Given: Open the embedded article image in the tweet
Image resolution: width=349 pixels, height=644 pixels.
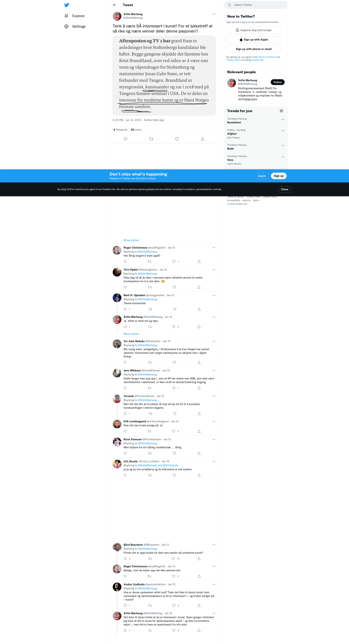Looking at the screenshot, I should pyautogui.click(x=164, y=76).
